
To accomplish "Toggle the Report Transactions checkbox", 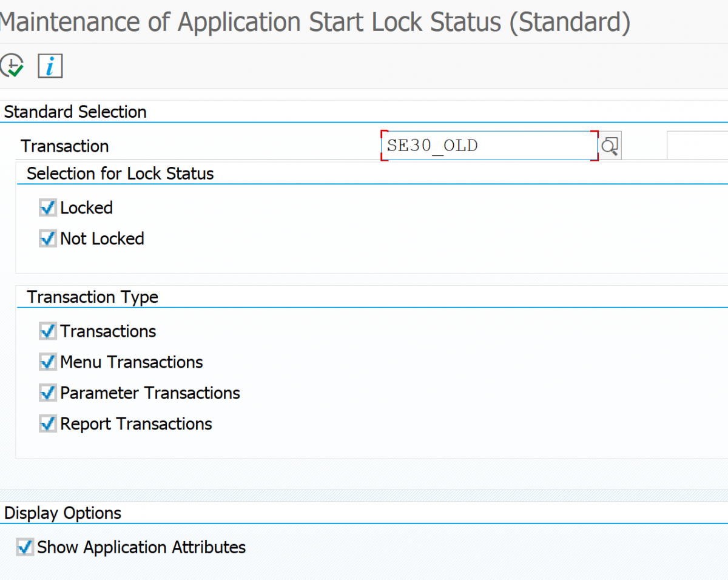I will pos(47,424).
